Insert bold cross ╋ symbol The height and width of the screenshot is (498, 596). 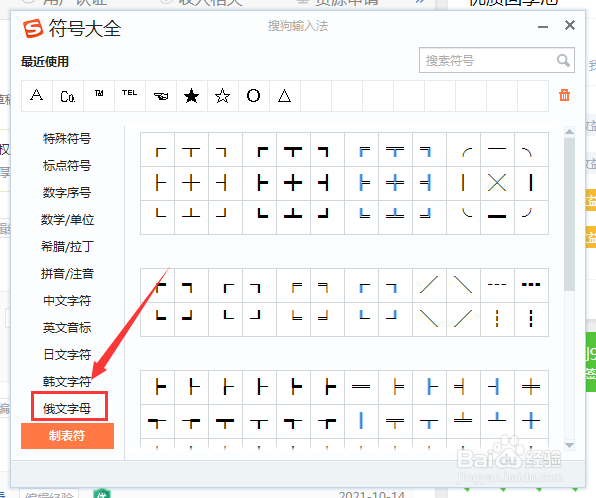(293, 184)
